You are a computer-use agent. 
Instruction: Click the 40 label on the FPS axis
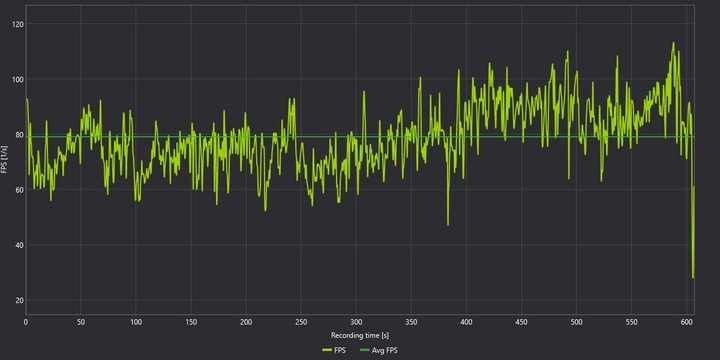pyautogui.click(x=20, y=245)
